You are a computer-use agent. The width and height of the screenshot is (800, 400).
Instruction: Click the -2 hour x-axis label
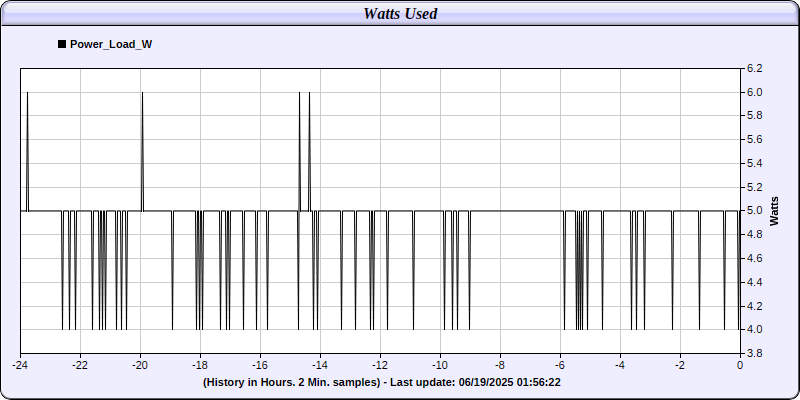tap(680, 365)
